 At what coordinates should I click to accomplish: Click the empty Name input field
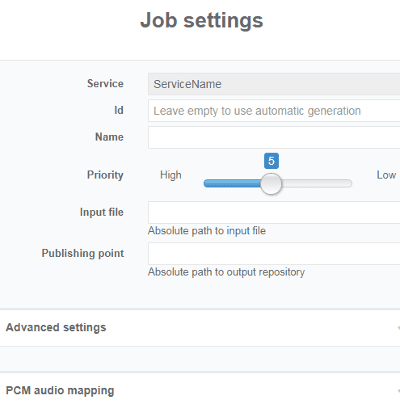tap(274, 137)
